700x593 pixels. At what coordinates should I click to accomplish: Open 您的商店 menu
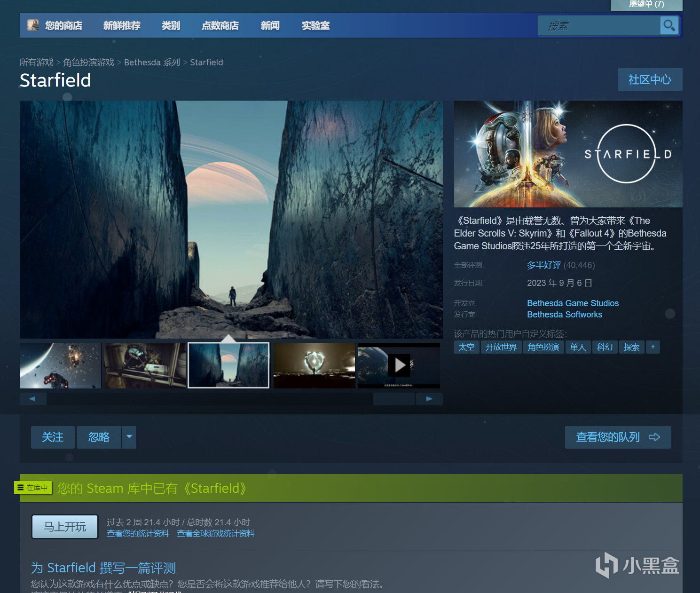tap(63, 25)
